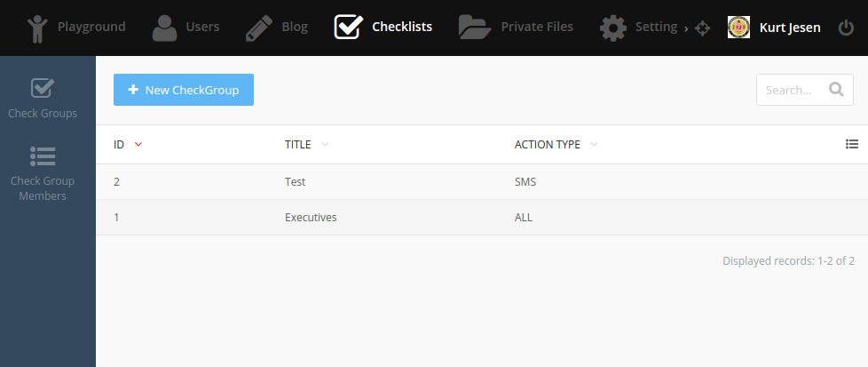This screenshot has height=367, width=868.
Task: Select ID cell 2
Action: 116,182
